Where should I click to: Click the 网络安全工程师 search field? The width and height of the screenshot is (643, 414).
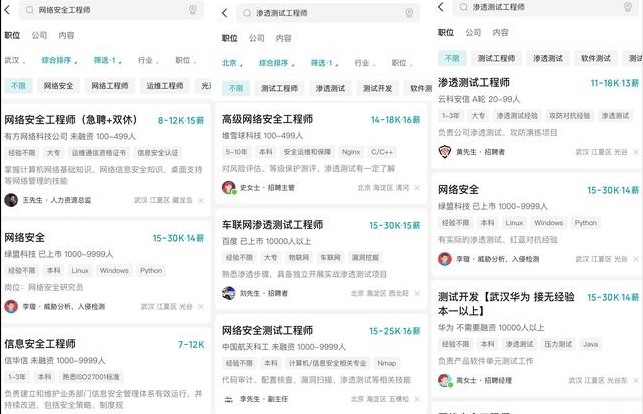(111, 10)
